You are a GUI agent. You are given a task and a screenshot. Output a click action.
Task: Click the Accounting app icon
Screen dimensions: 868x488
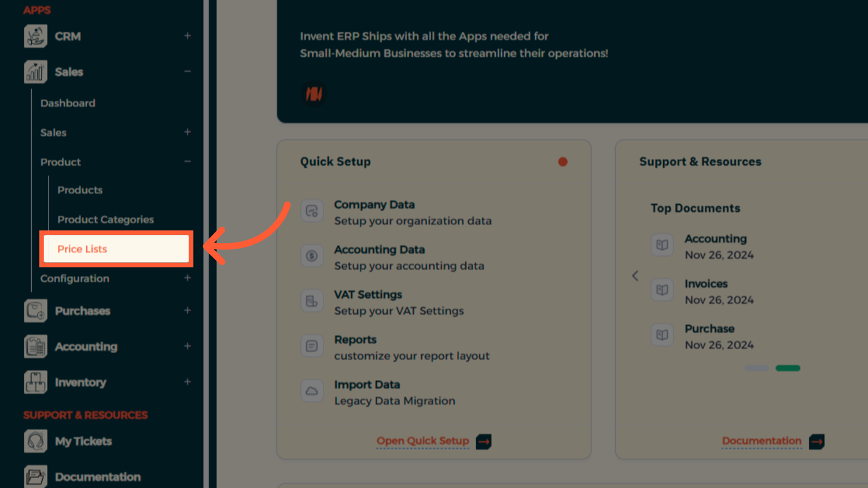(x=35, y=347)
